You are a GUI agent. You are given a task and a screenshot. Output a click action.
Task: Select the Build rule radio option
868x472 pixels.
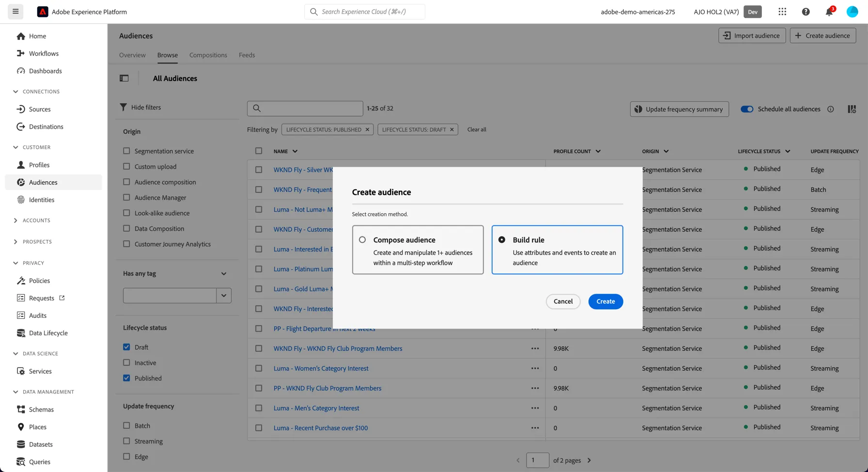[x=501, y=240]
